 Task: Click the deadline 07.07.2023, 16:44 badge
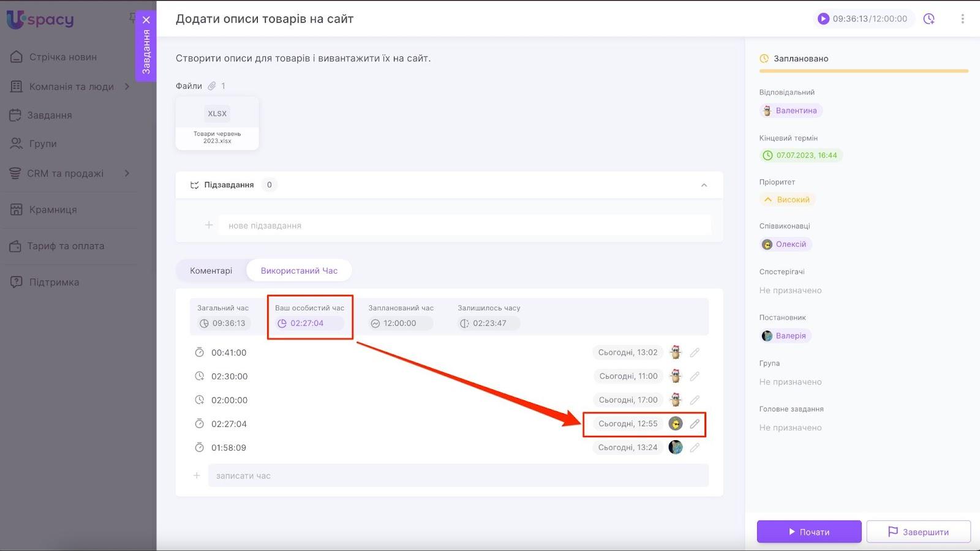point(800,156)
